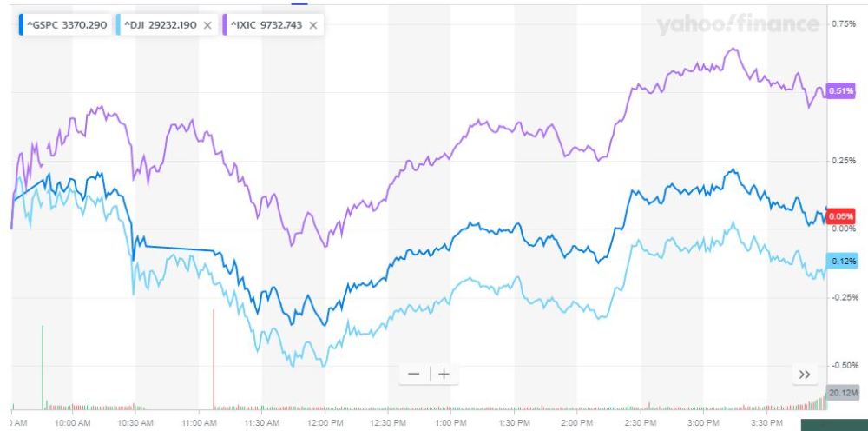Click the light-blue ^DJI color bar
The width and height of the screenshot is (868, 431).
pos(119,25)
